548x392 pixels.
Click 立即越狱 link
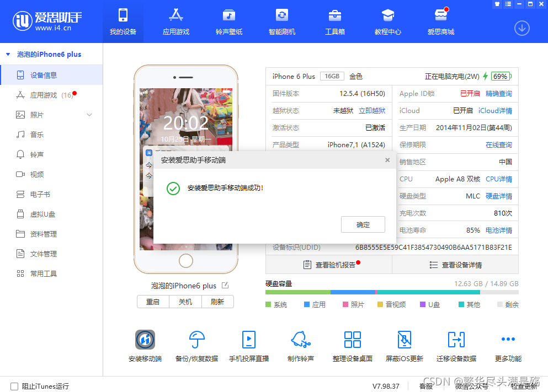[x=372, y=111]
